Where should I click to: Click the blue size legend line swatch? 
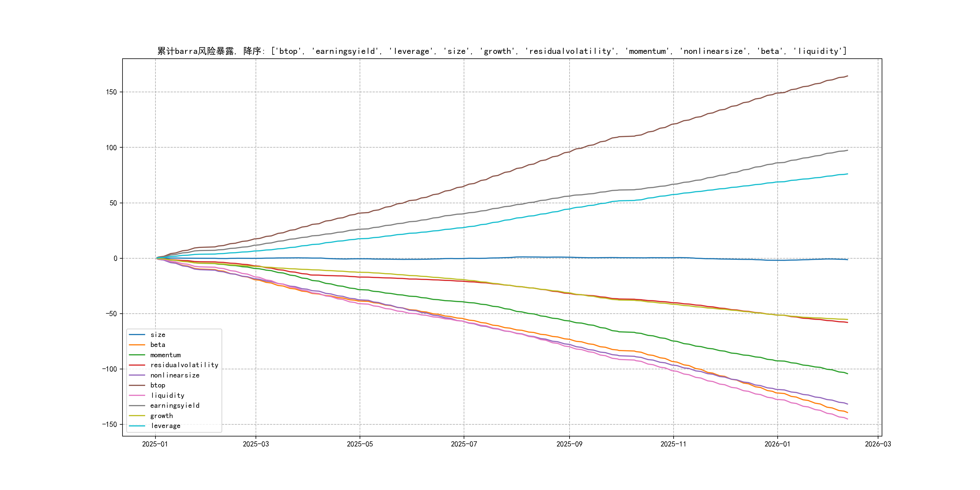pos(137,335)
